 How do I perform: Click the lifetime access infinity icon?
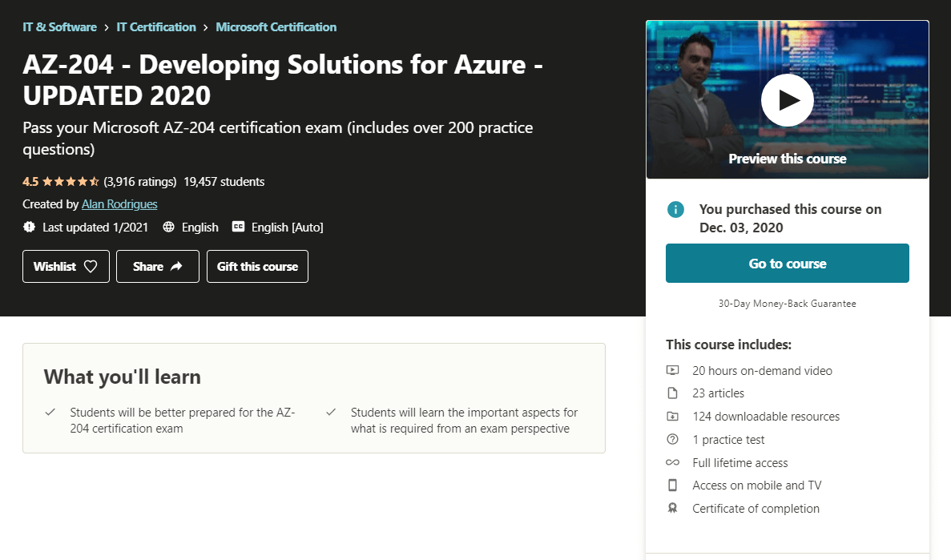tap(673, 462)
